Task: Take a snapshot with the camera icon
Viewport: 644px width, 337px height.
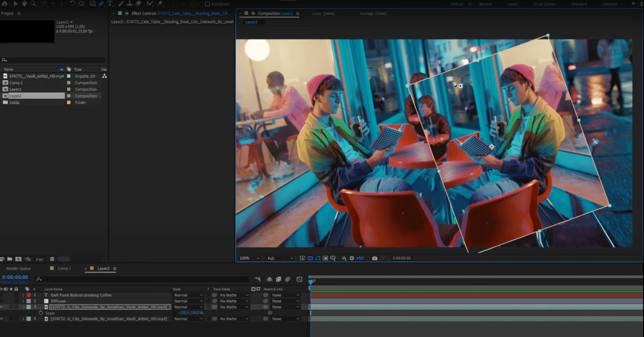Action: point(374,258)
